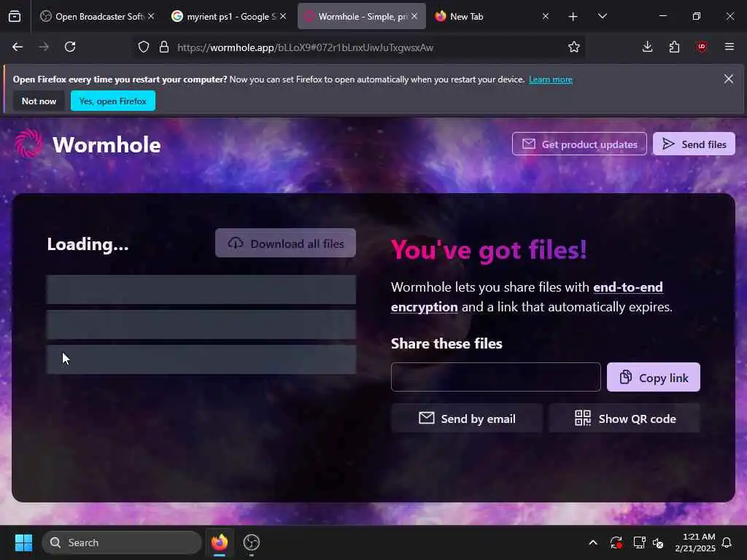Click Get product updates button
The image size is (747, 560).
point(579,144)
